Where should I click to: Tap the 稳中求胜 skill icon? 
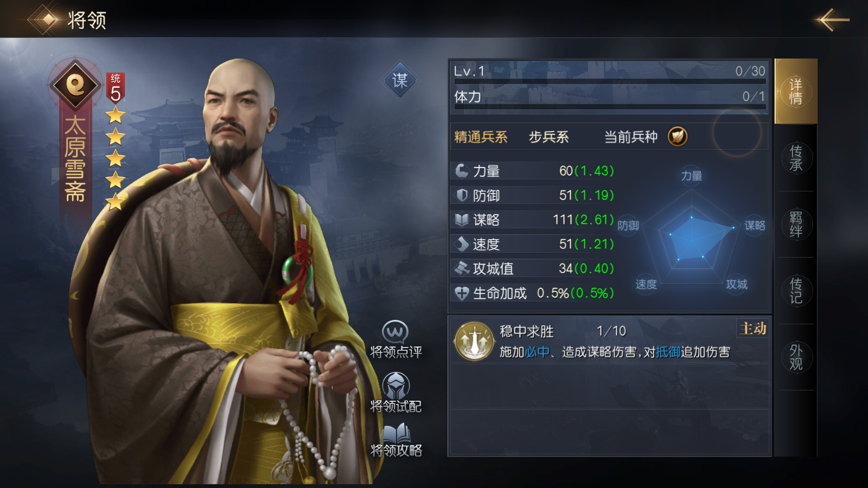pos(474,341)
